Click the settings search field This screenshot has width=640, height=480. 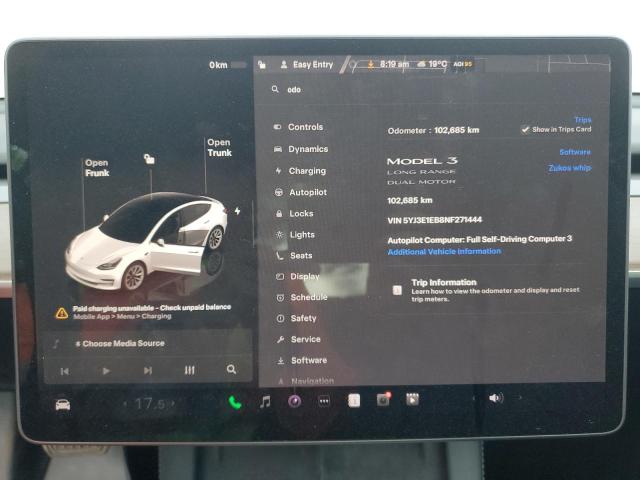433,89
